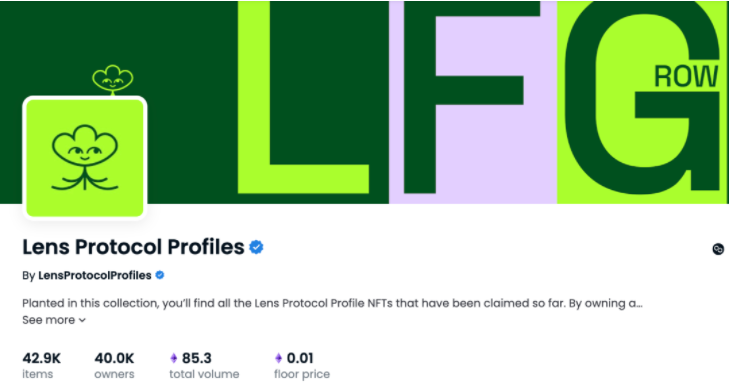Click the Ethereum icon beside 85.3 volume
Screen dimensions: 731x384
174,358
